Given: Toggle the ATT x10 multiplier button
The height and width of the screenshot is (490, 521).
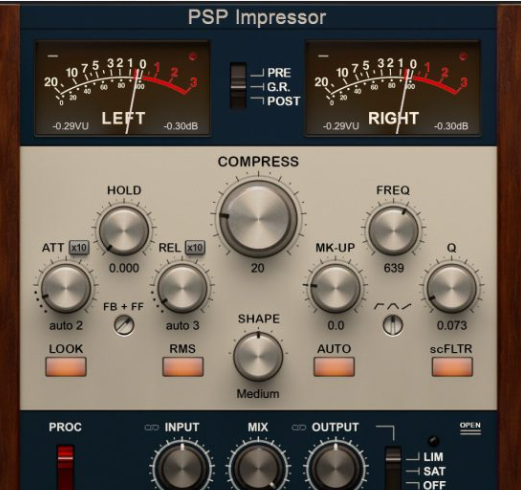Looking at the screenshot, I should [79, 248].
